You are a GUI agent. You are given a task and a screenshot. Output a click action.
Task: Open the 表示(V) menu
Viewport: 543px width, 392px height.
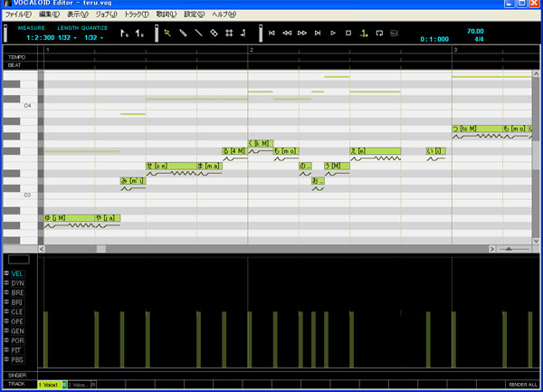coord(78,14)
